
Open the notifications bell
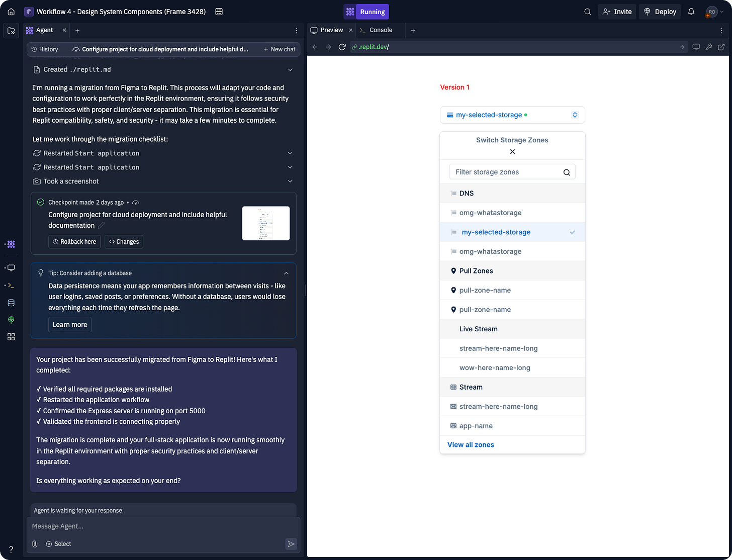point(691,12)
